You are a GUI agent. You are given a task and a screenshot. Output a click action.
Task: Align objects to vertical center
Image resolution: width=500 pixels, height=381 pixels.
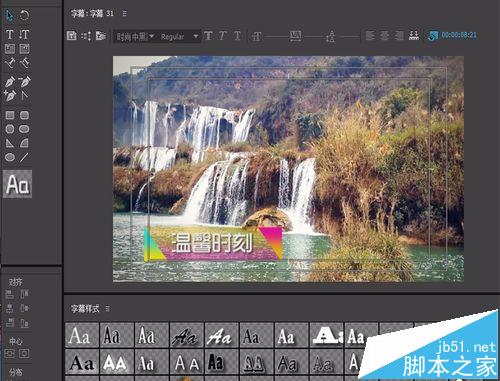[24, 308]
